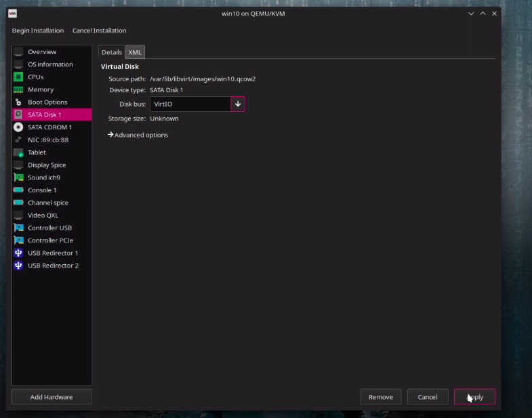Select Boot Options in the hardware list
The height and width of the screenshot is (418, 532).
(x=52, y=102)
